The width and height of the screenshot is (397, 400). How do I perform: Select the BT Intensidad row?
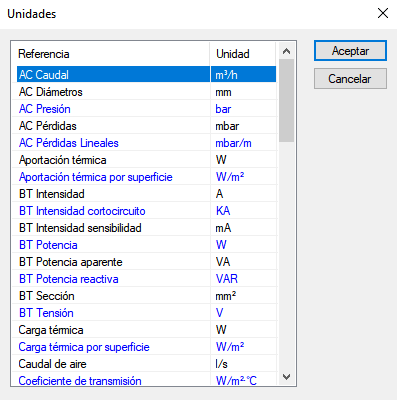pyautogui.click(x=144, y=193)
